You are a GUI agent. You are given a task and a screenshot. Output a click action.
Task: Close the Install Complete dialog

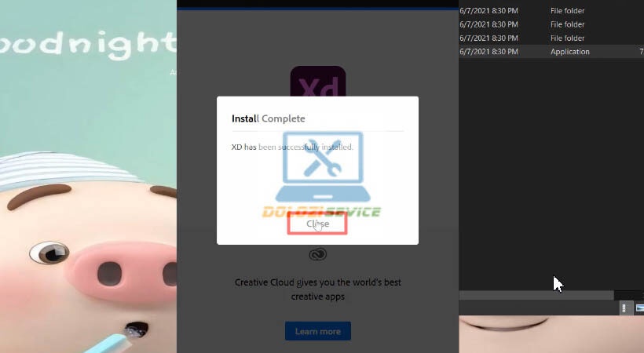(x=317, y=224)
